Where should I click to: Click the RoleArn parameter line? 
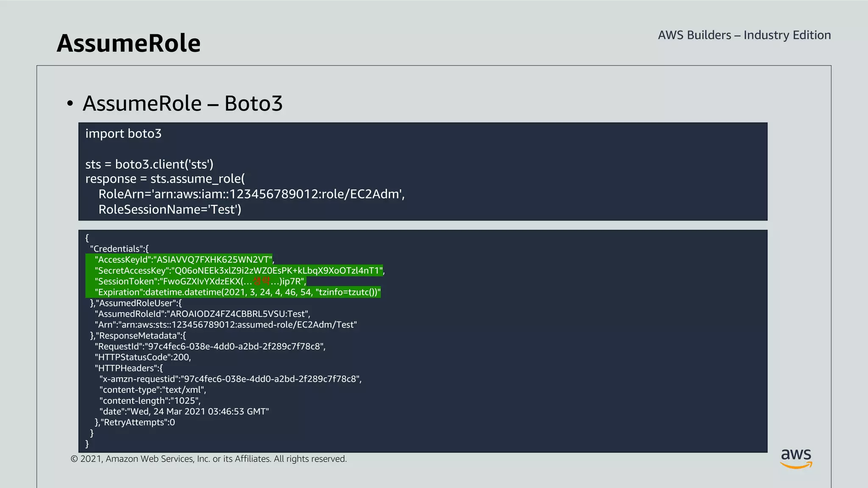tap(252, 194)
